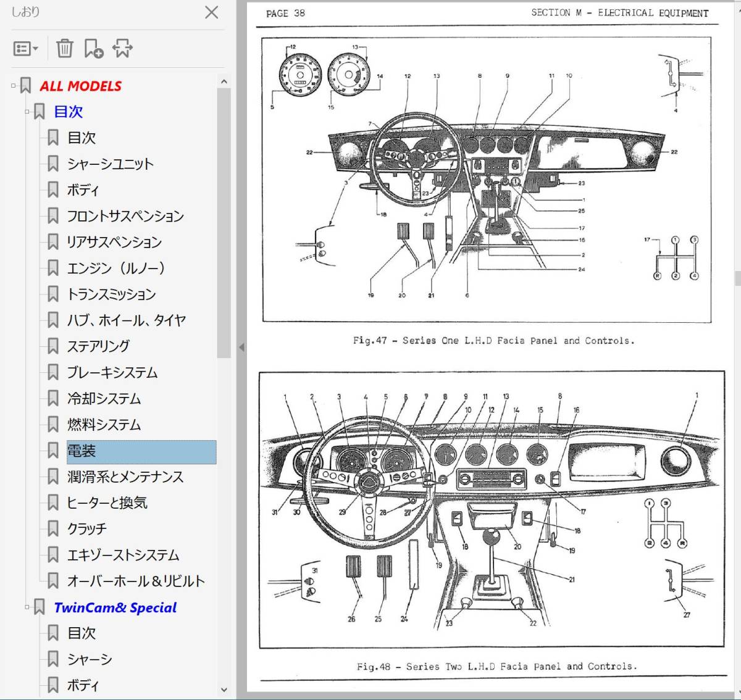Viewport: 741px width, 700px height.
Task: Click the PAGE 38 header text
Action: click(285, 13)
